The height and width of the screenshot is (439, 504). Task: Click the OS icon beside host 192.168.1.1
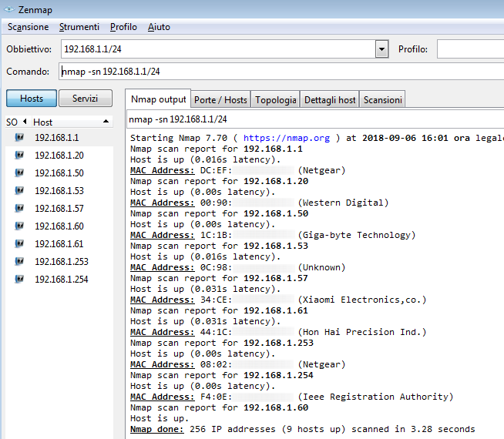19,137
